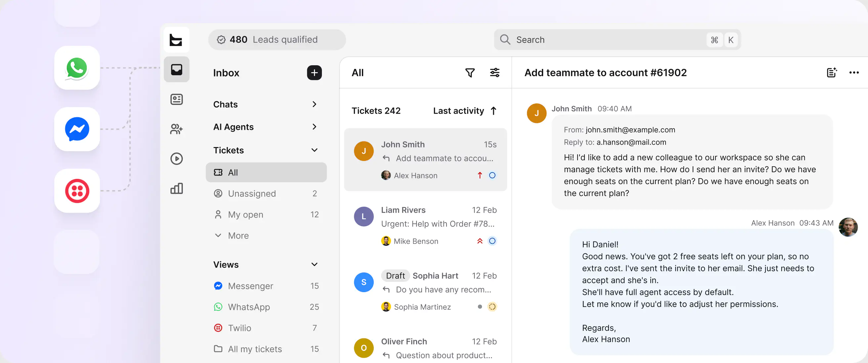This screenshot has width=868, height=363.
Task: Toggle the Last activity sort arrow
Action: (493, 111)
